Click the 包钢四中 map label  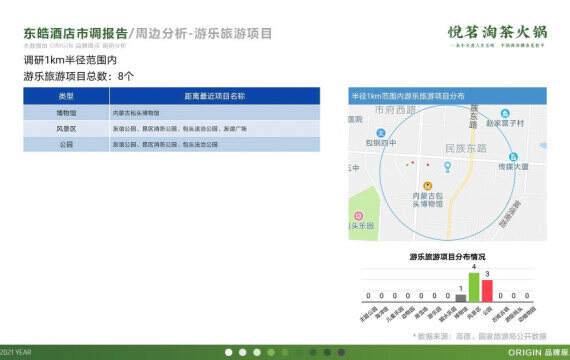point(381,143)
